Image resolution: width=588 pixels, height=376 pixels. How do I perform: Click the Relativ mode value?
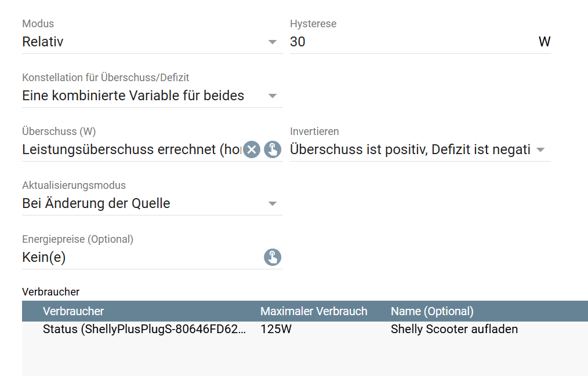[43, 42]
